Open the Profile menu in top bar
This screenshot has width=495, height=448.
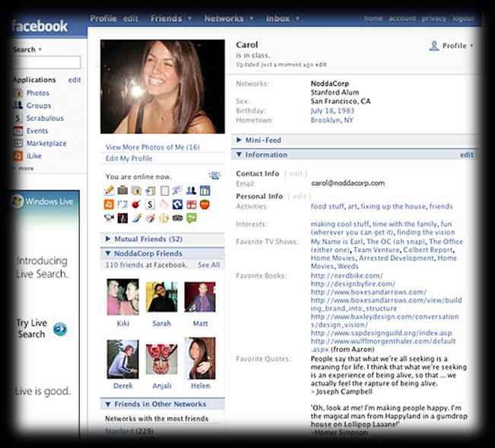click(x=103, y=18)
